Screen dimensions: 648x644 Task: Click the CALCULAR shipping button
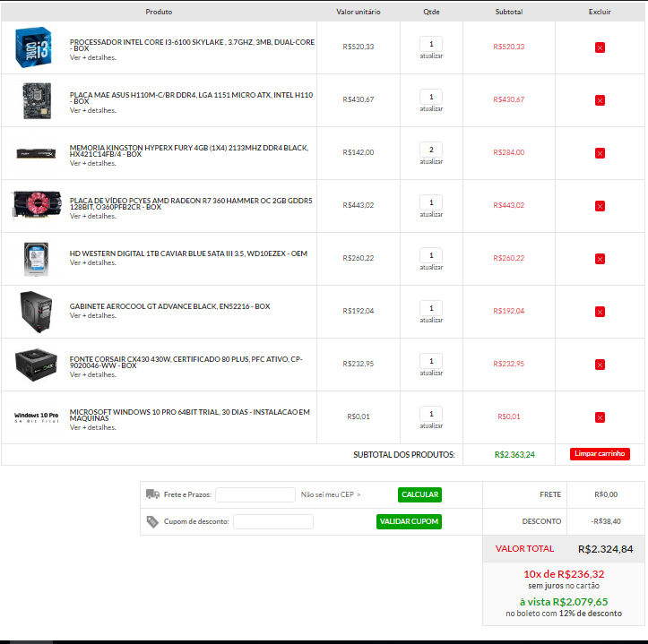point(419,494)
